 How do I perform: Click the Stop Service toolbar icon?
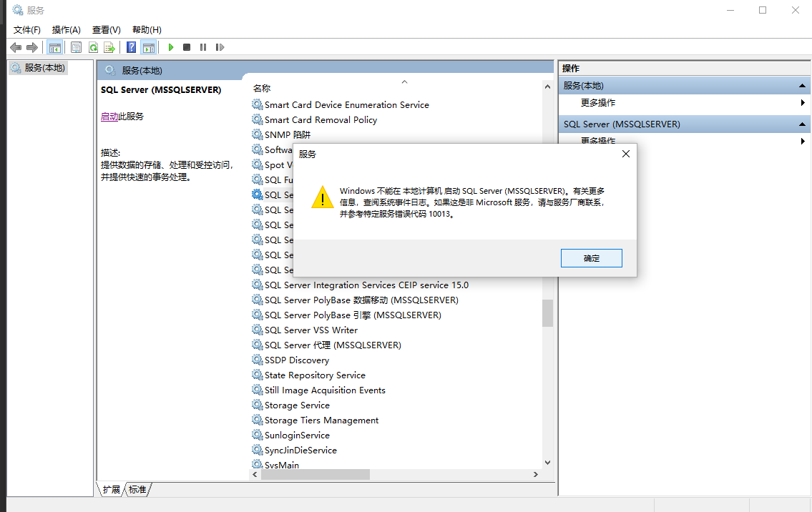point(187,48)
